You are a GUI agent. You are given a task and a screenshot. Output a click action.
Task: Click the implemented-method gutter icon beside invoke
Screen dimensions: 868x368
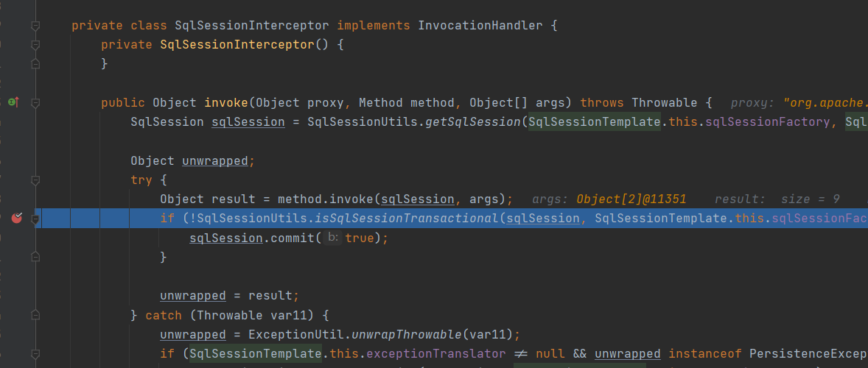coord(14,102)
